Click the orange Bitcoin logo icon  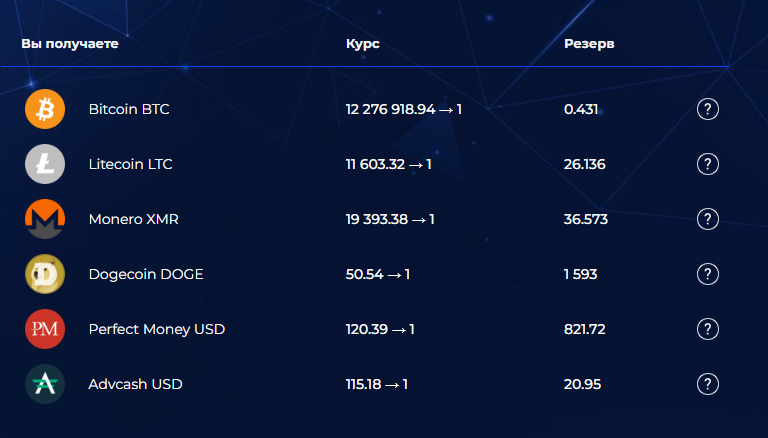[45, 109]
